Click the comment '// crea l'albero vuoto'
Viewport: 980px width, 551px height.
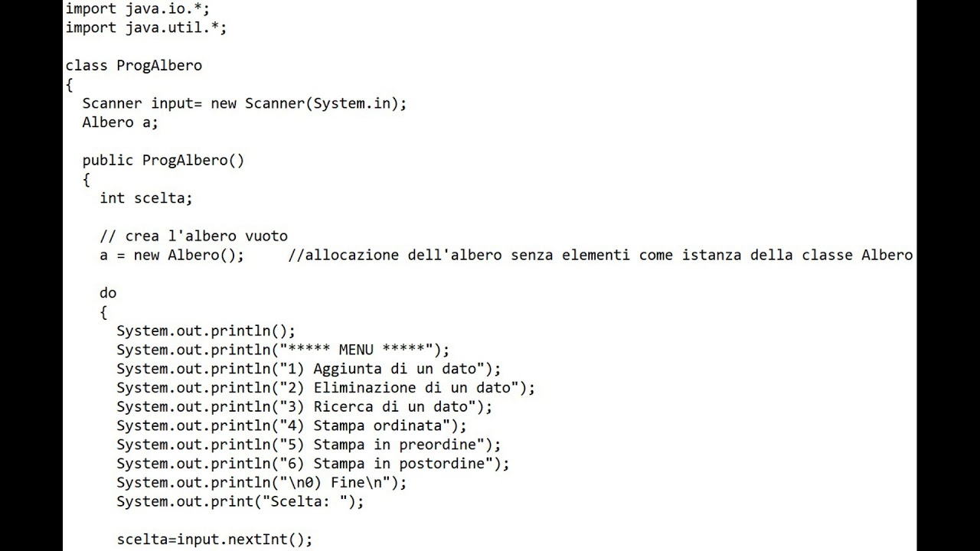pyautogui.click(x=193, y=236)
